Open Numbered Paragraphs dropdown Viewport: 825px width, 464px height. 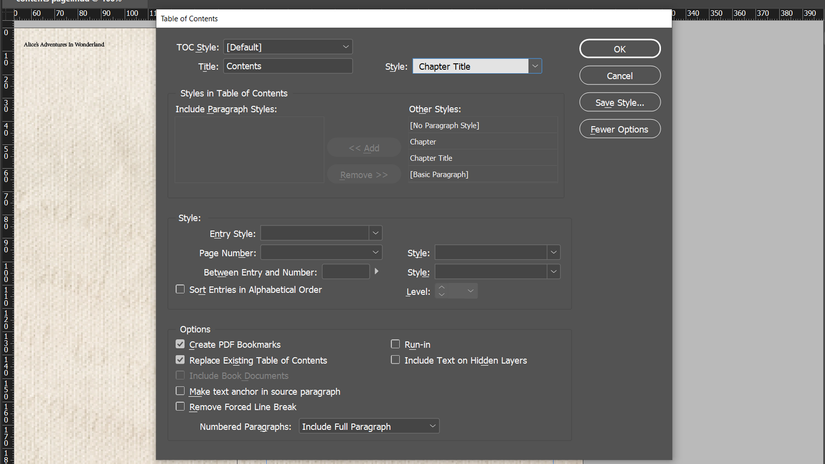point(369,426)
